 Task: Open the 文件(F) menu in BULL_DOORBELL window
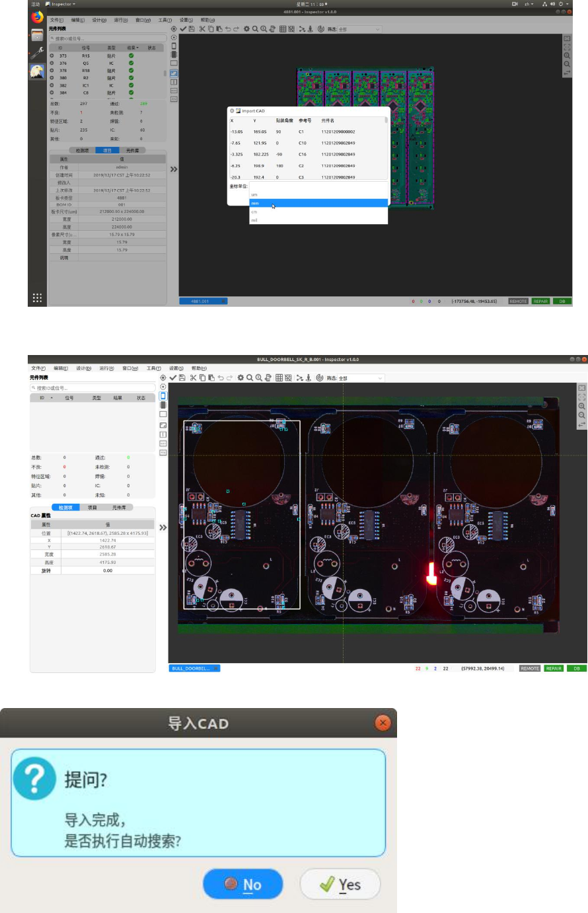coord(39,368)
